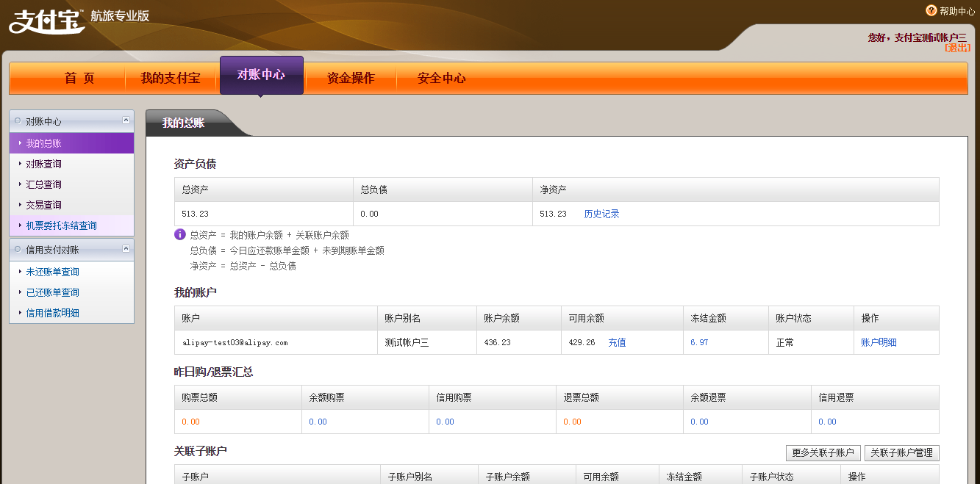Switch to 我的支付宝 tab
The height and width of the screenshot is (484, 980).
pyautogui.click(x=170, y=79)
